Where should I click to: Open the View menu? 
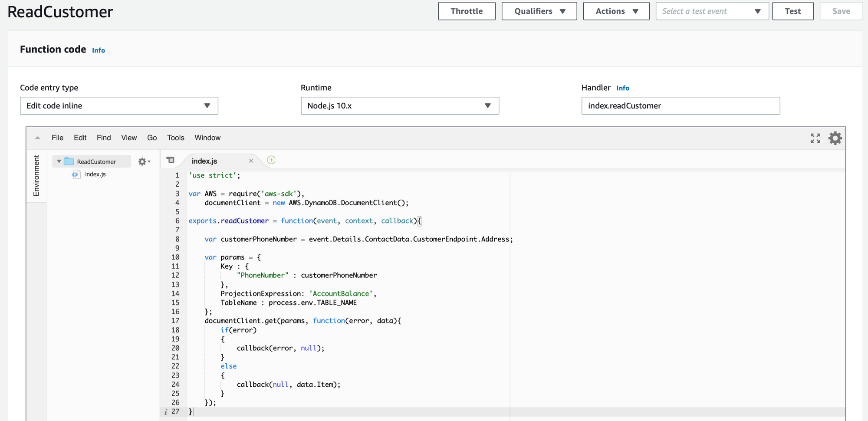(129, 138)
